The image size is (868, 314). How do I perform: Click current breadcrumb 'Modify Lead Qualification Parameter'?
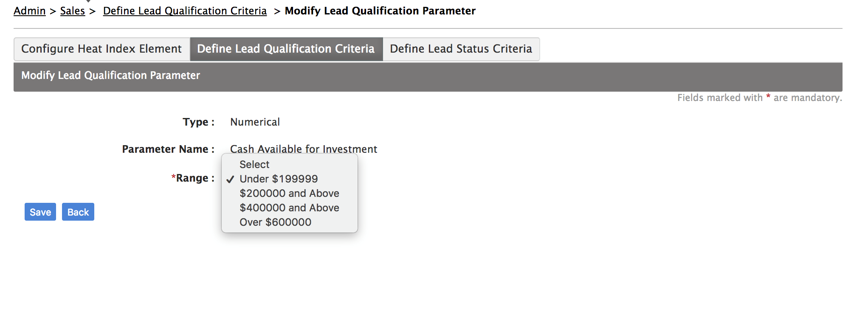(x=380, y=11)
